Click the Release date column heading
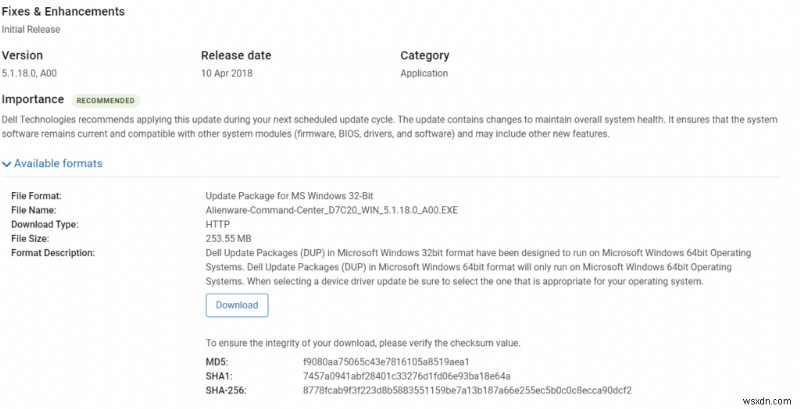Image resolution: width=800 pixels, height=409 pixels. tap(236, 55)
